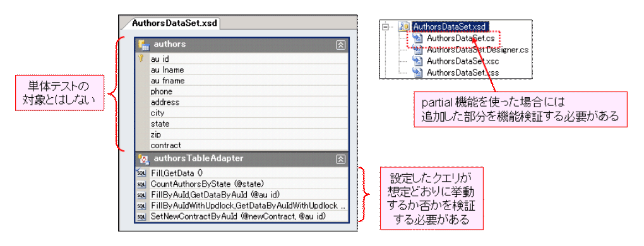
Task: Click the primary key icon beside au id
Action: (x=141, y=58)
